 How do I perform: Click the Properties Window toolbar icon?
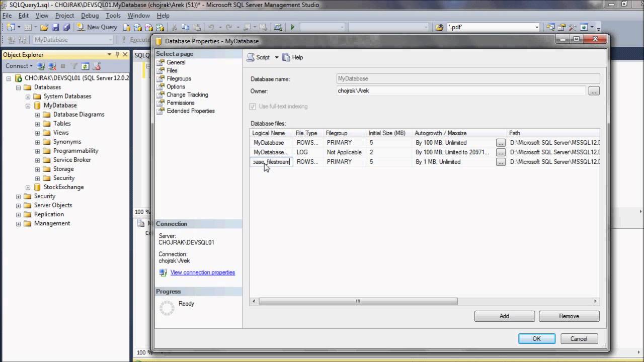click(x=561, y=27)
